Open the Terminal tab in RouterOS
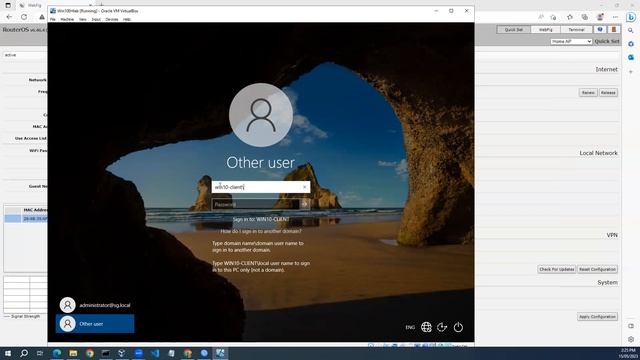Viewport: 640px width, 360px height. pos(576,29)
